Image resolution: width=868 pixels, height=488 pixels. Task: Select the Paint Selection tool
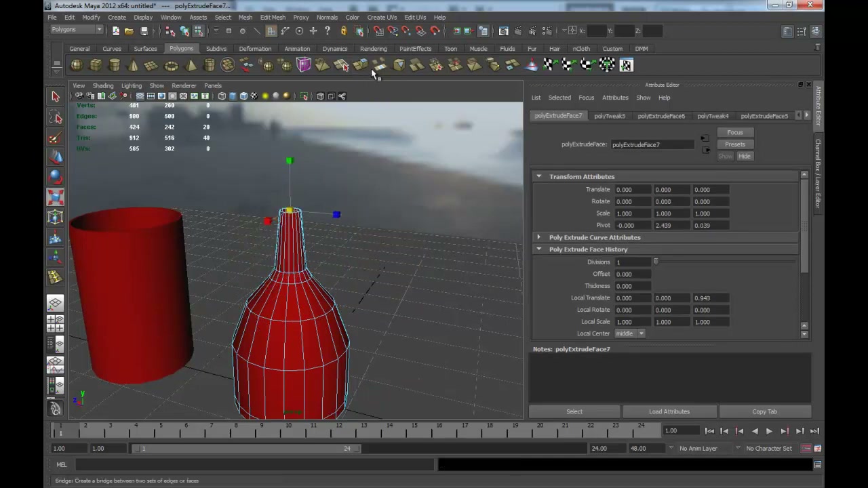point(56,138)
